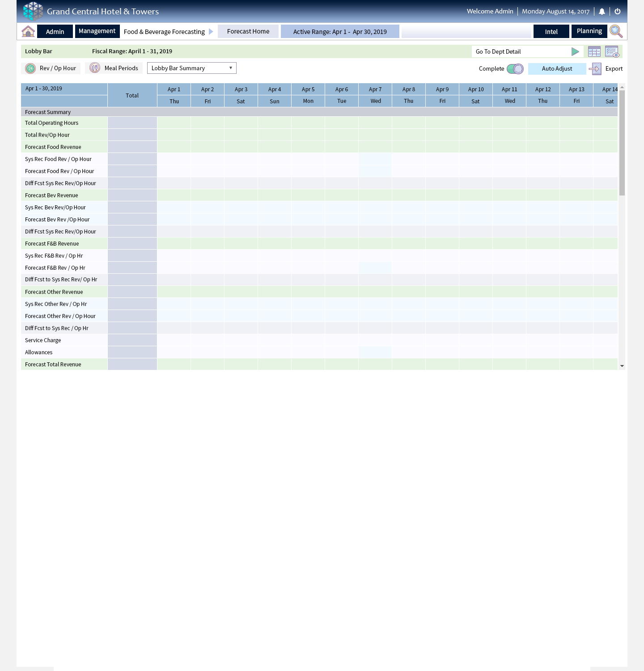Viewport: 644px width, 671px height.
Task: Open the Lobby Bar Summary dropdown
Action: 191,68
